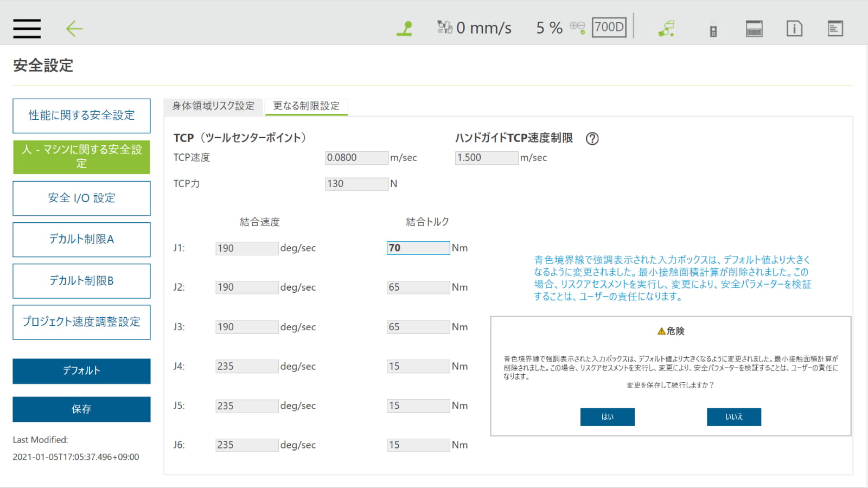868x488 pixels.
Task: Show help for ハンドガイドTCP速度制限
Action: click(592, 139)
